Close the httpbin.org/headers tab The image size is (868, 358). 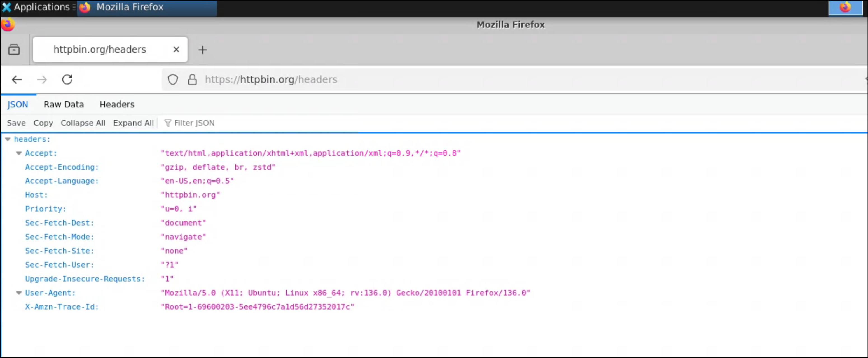[176, 50]
